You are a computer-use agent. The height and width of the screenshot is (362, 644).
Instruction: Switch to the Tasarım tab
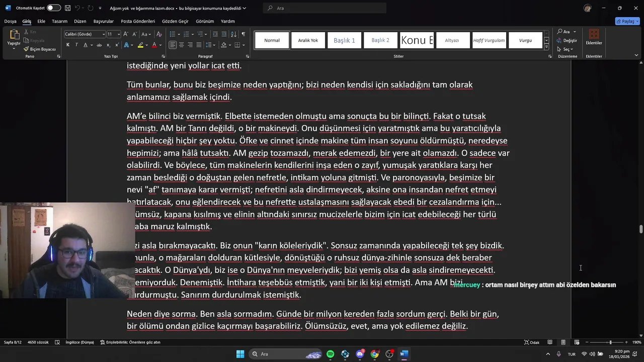59,21
